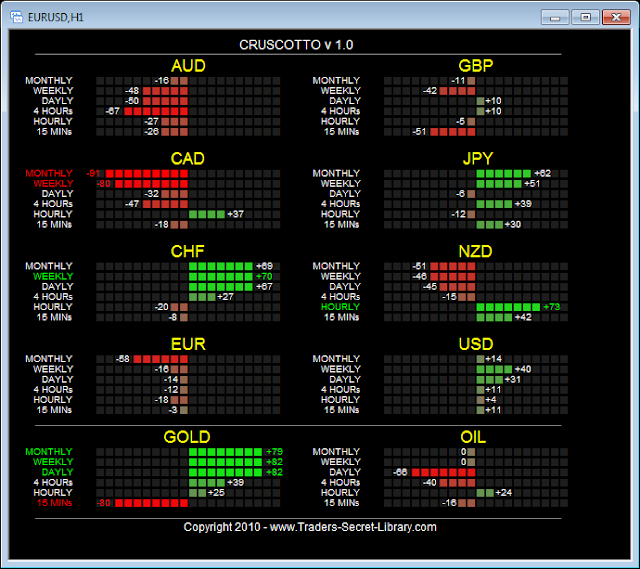Select the CAD currency heading

pos(188,158)
